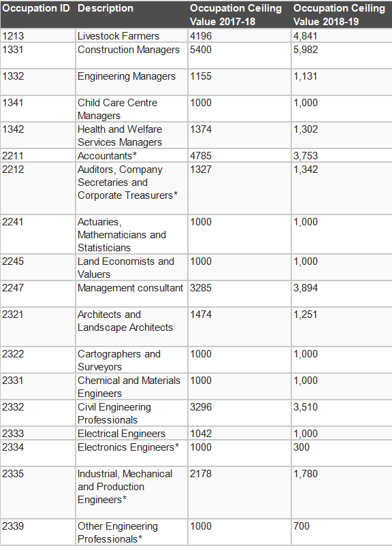Click occupation ID 2335 cell
The image size is (392, 546).
click(37, 492)
